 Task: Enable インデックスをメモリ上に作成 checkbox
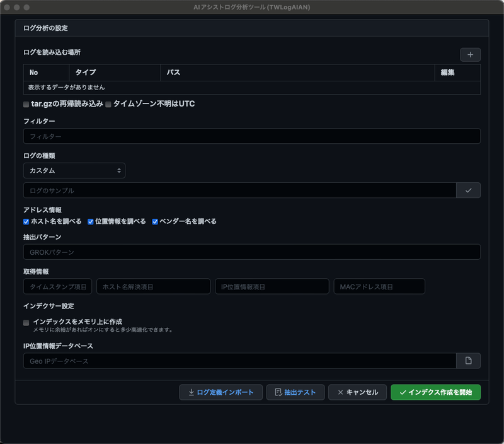point(26,322)
